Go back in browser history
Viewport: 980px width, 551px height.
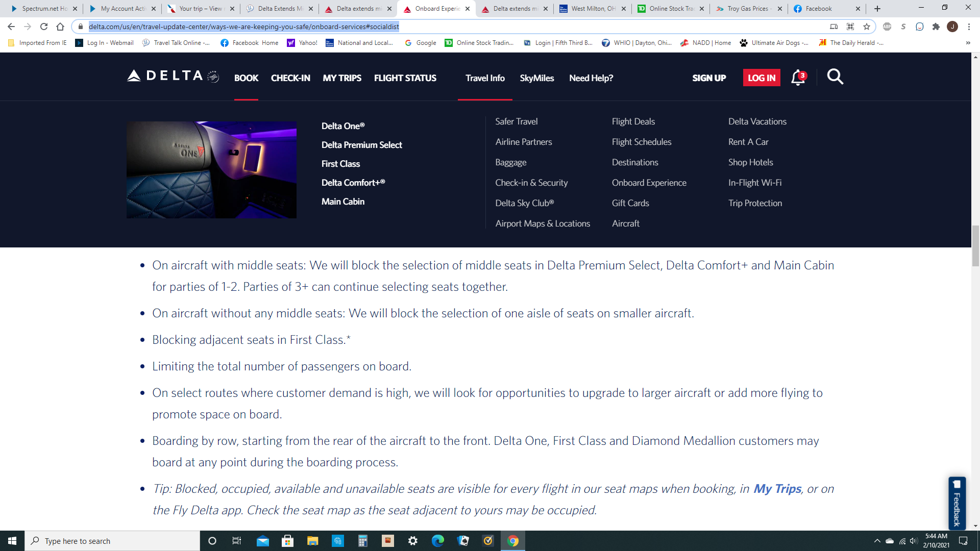[x=11, y=27]
